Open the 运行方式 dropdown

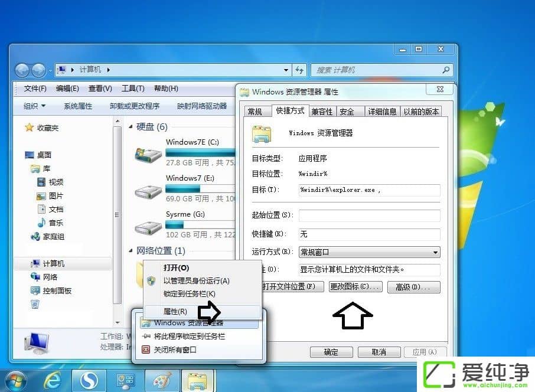click(370, 252)
